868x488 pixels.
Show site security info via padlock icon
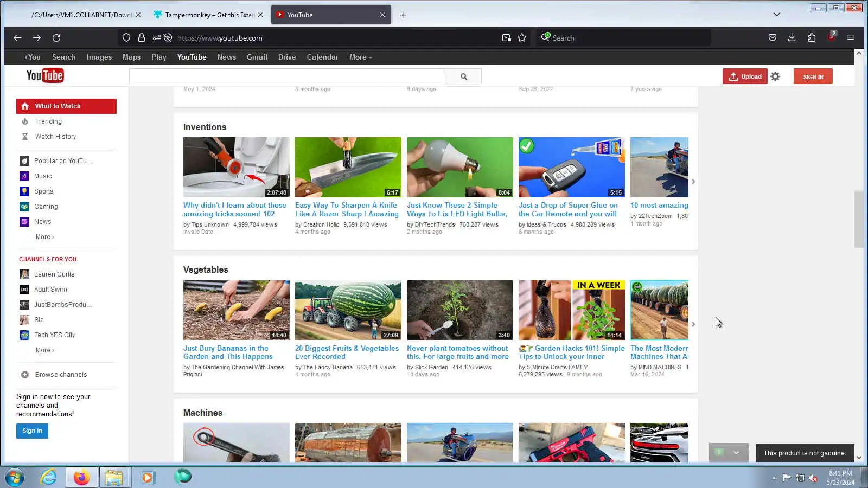(142, 38)
